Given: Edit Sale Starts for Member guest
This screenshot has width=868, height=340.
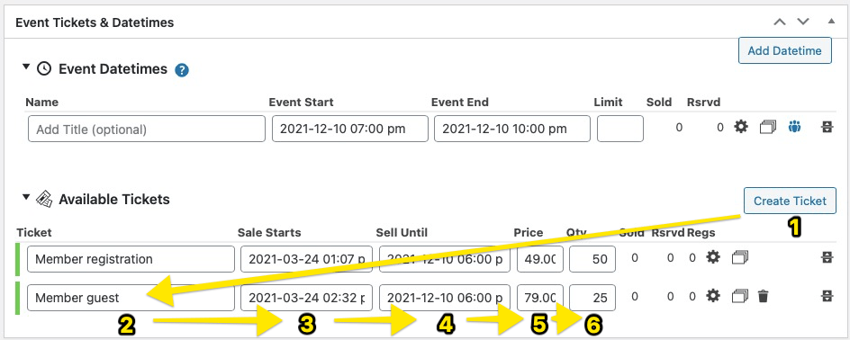Looking at the screenshot, I should [307, 298].
